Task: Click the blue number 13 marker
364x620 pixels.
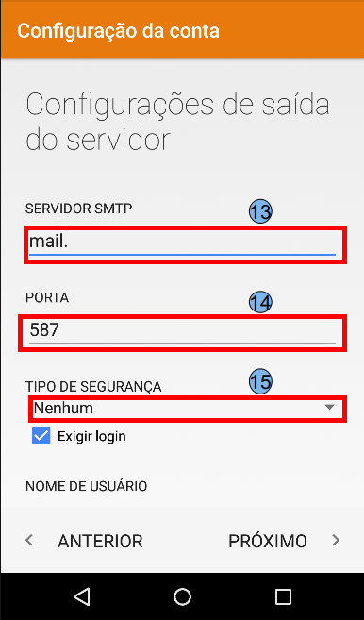Action: 260,212
